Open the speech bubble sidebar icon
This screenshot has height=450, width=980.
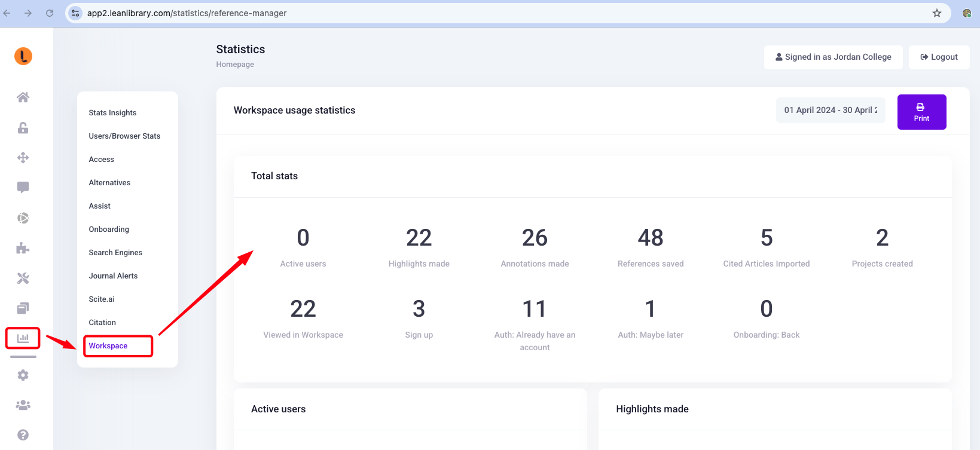click(x=23, y=188)
